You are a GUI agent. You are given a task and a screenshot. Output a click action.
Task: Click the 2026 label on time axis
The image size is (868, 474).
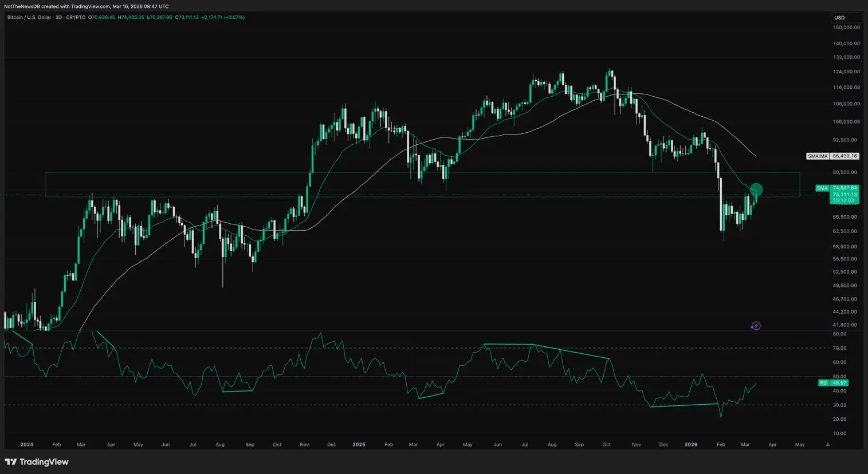[691, 444]
